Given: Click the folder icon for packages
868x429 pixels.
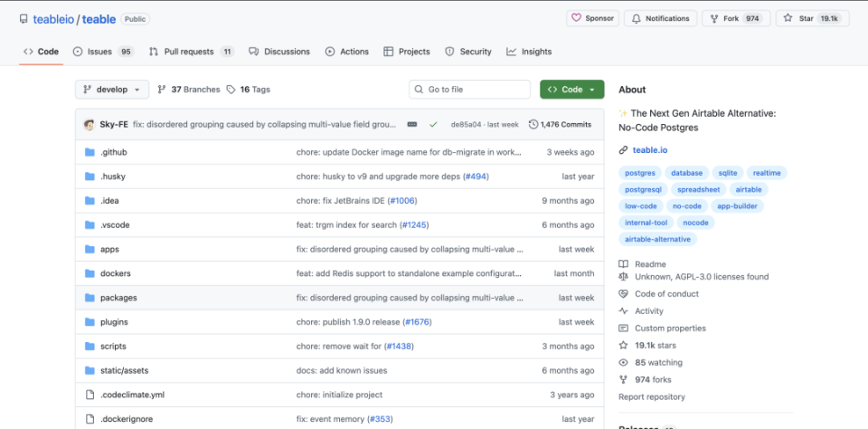Looking at the screenshot, I should pyautogui.click(x=90, y=298).
